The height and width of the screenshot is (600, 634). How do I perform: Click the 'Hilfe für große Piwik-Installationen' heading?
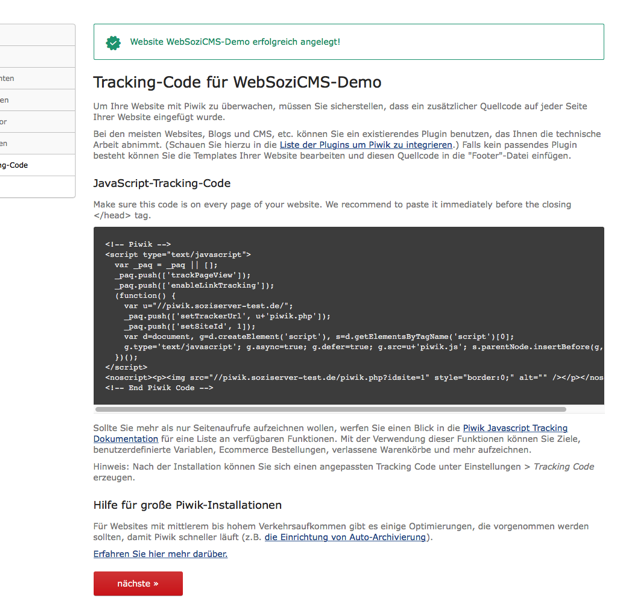click(187, 505)
